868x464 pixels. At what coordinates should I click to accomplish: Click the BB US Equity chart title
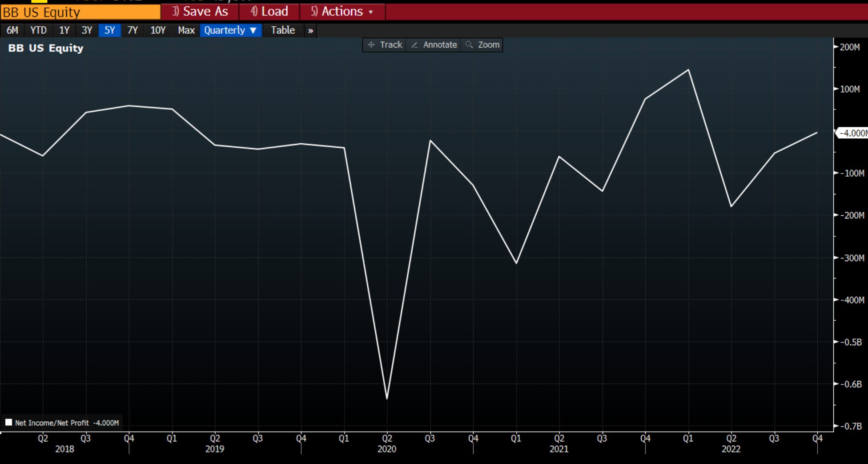click(46, 48)
